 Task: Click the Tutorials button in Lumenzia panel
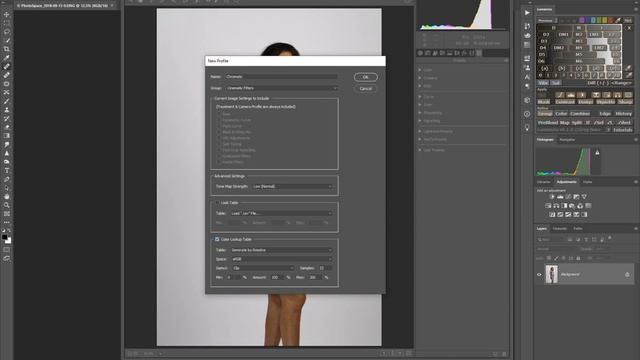coord(622,130)
